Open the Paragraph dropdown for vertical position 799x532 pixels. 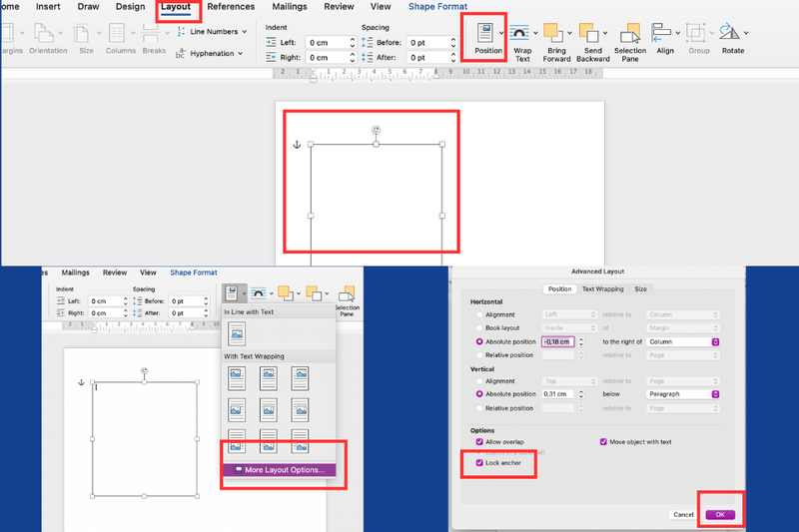pos(683,394)
